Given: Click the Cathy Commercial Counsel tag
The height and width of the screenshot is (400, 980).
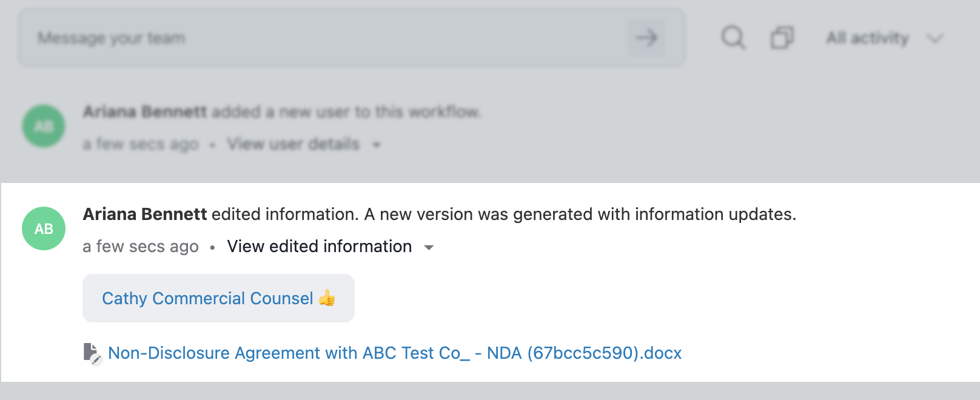Looking at the screenshot, I should (218, 298).
